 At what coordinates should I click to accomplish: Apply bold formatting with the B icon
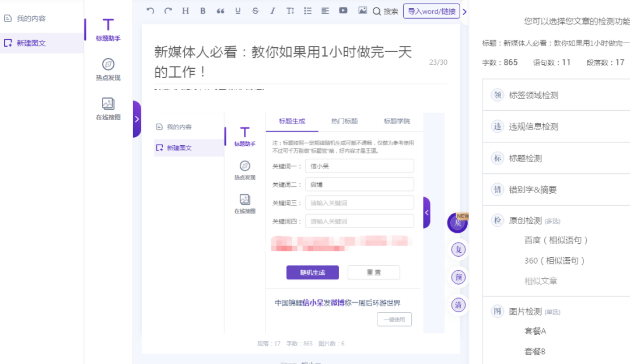click(x=203, y=10)
